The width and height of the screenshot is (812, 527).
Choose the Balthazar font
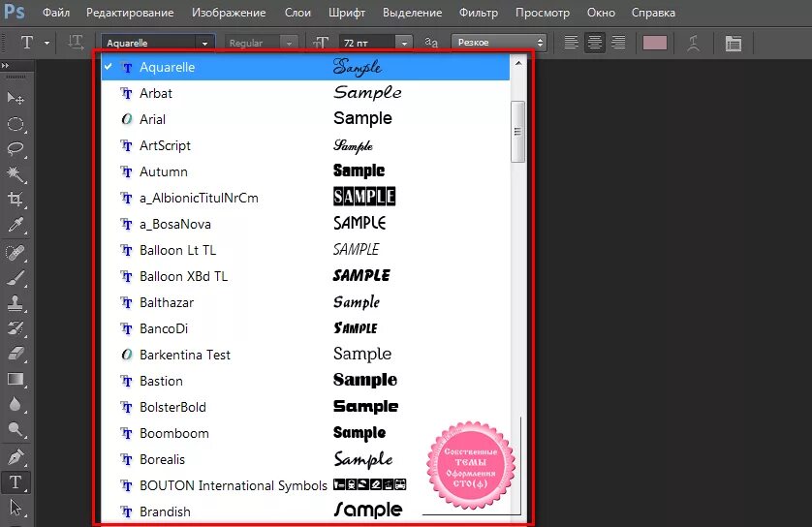(x=305, y=302)
